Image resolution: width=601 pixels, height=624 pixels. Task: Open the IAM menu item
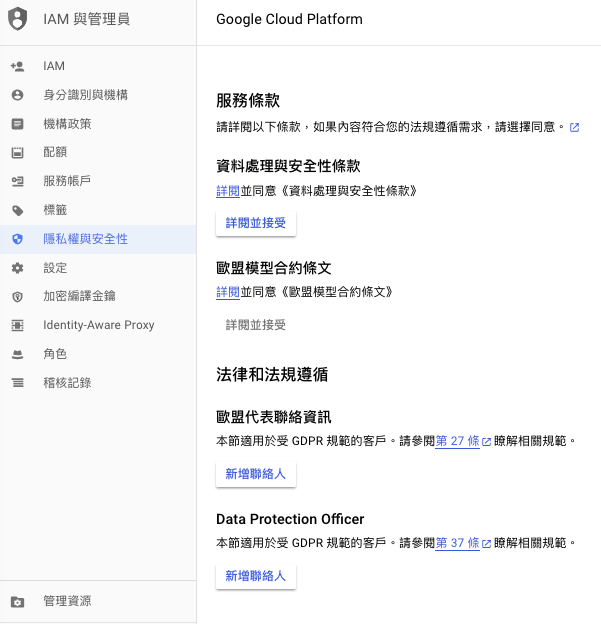tap(98, 66)
